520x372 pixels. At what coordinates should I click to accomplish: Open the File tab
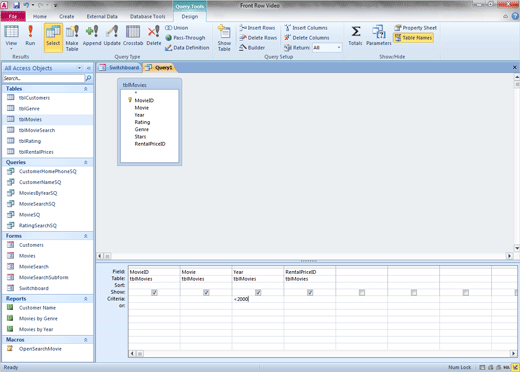13,16
